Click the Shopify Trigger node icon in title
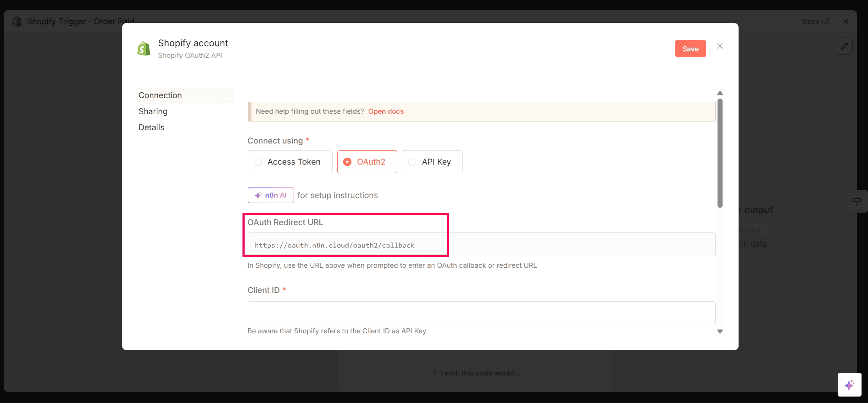Viewport: 868px width, 403px height. [17, 22]
